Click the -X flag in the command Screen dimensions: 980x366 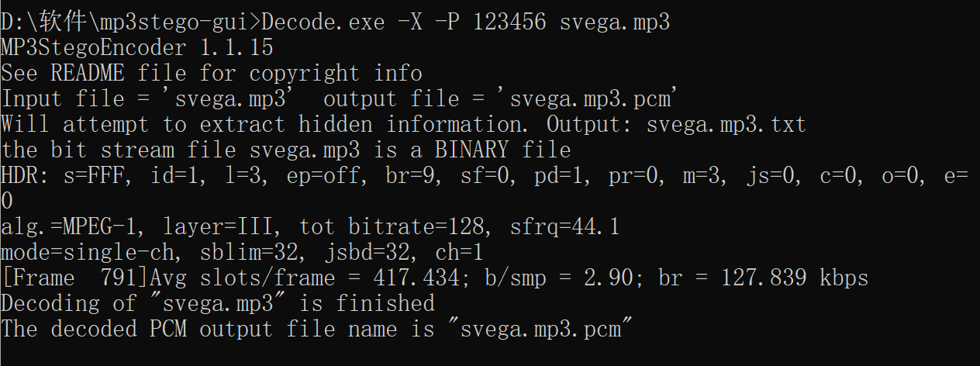[409, 22]
